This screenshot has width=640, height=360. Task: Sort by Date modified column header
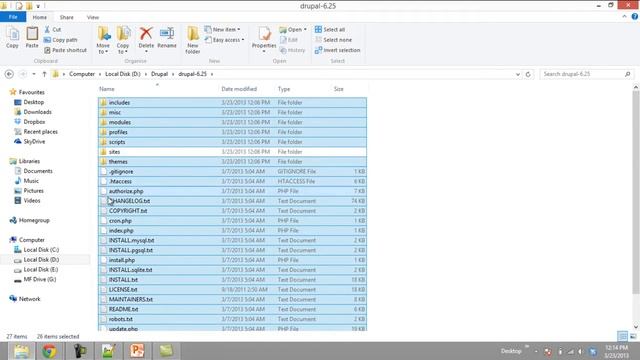coord(247,89)
